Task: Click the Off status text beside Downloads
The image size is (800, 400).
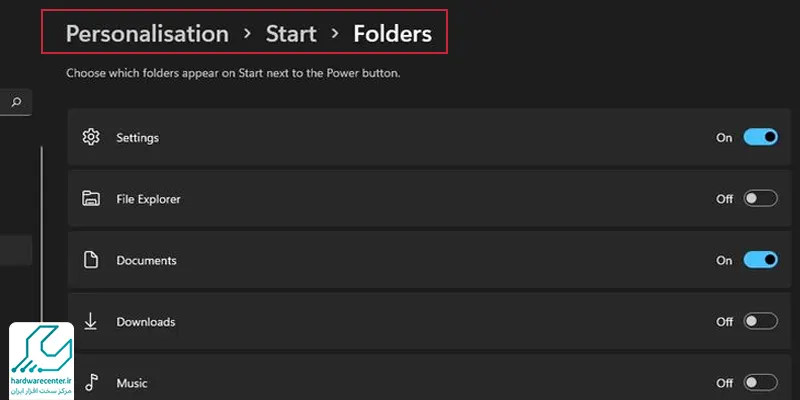Action: [x=724, y=322]
